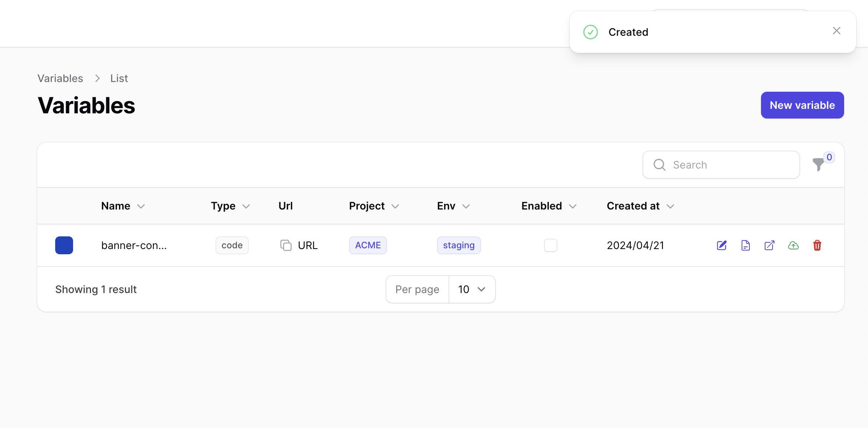This screenshot has height=428, width=868.
Task: Sort by Created at column chevron
Action: pos(670,206)
